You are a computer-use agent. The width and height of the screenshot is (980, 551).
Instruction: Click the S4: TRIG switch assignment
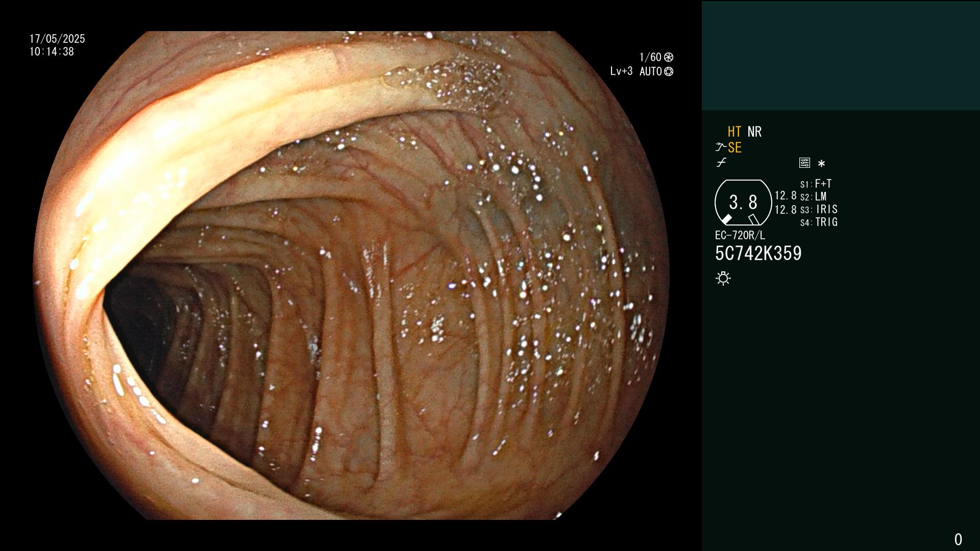click(819, 222)
